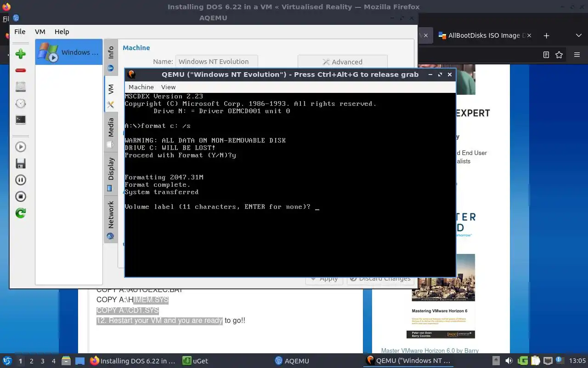Open the network connection tray icon
The width and height of the screenshot is (588, 368).
pyautogui.click(x=547, y=361)
